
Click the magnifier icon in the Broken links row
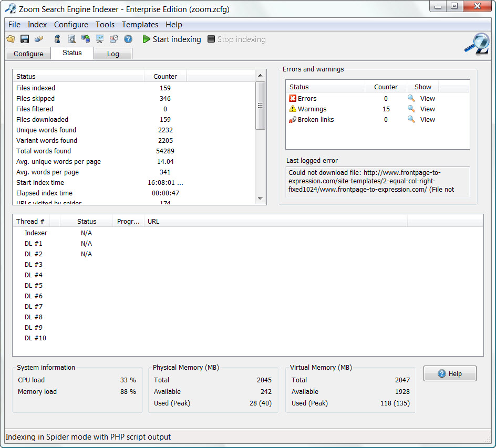pos(411,119)
